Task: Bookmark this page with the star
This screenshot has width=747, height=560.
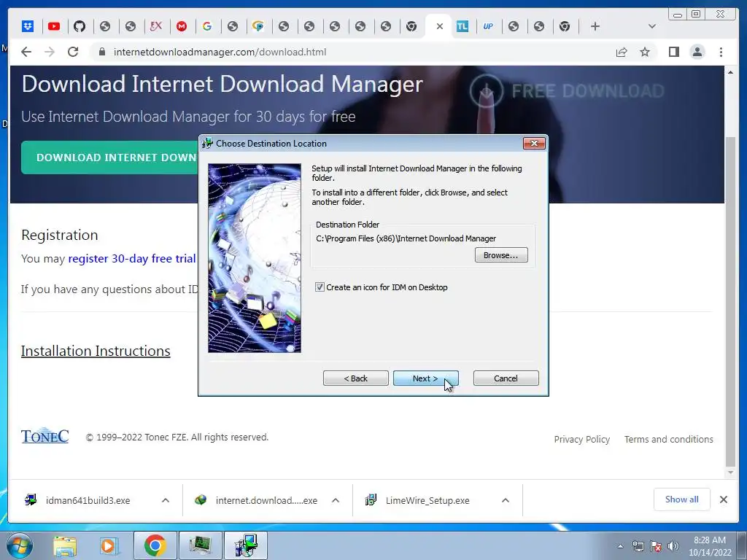Action: coord(645,52)
